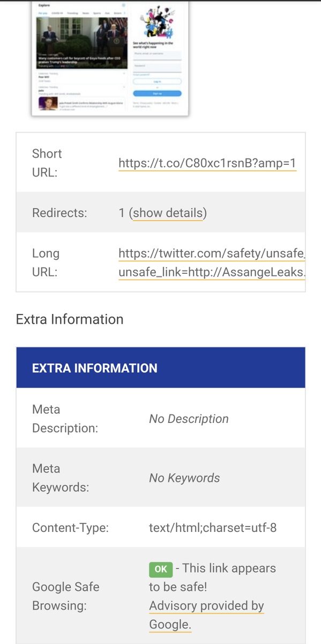Select the No Description text
321x644 pixels.
click(189, 419)
